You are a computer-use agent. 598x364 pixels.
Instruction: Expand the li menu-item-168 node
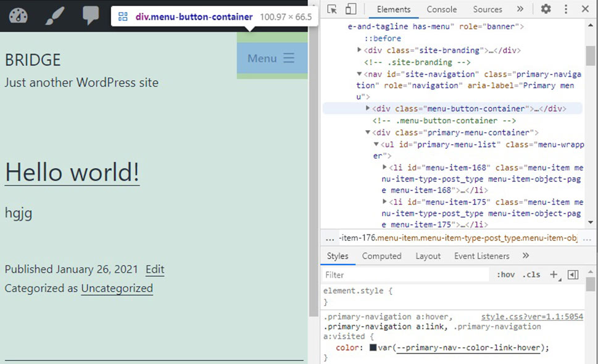click(x=385, y=167)
